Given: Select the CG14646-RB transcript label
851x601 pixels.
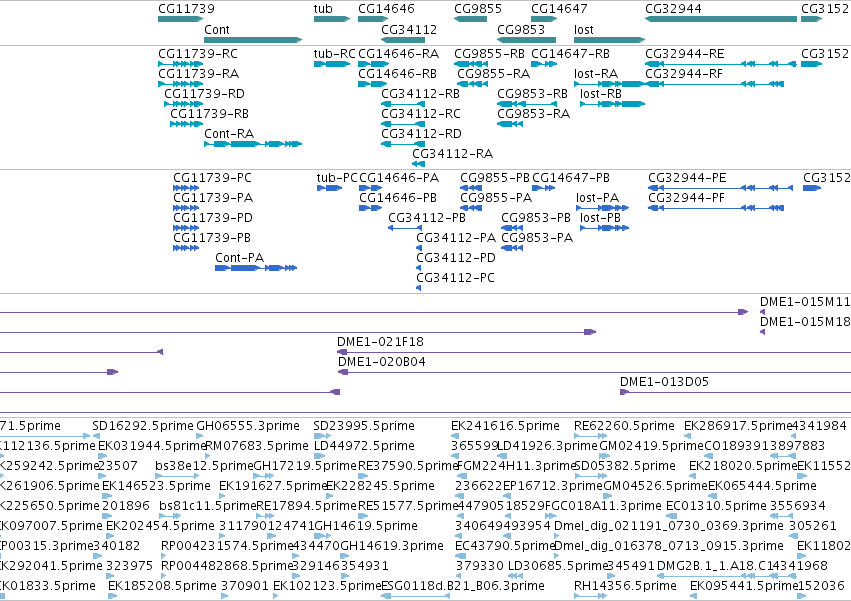Looking at the screenshot, I should (x=397, y=74).
